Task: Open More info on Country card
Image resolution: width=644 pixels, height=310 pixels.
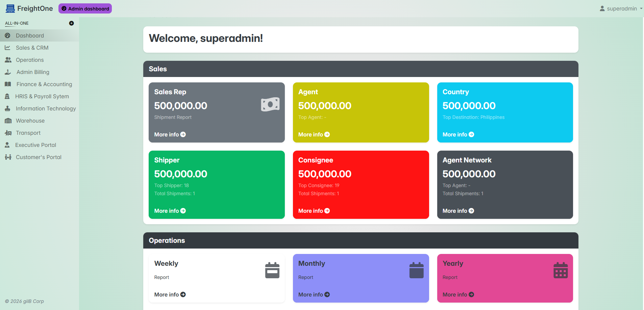Action: point(458,134)
